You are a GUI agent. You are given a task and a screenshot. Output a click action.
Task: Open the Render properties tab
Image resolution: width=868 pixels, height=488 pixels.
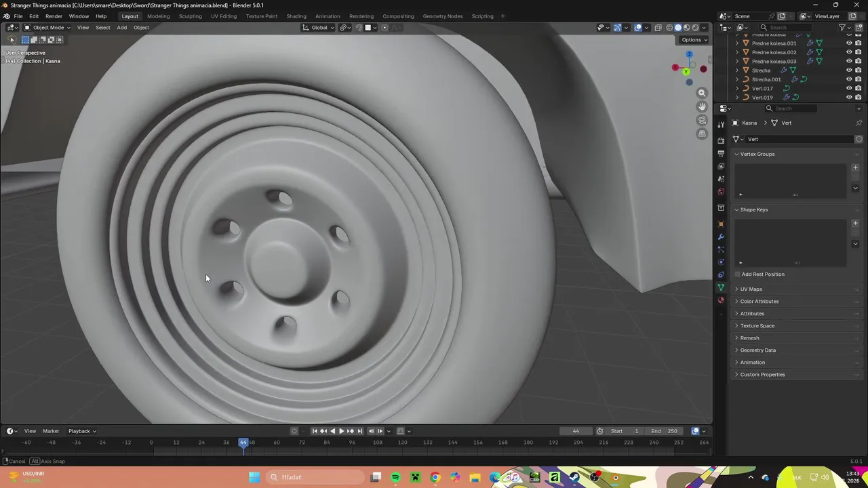(x=721, y=140)
